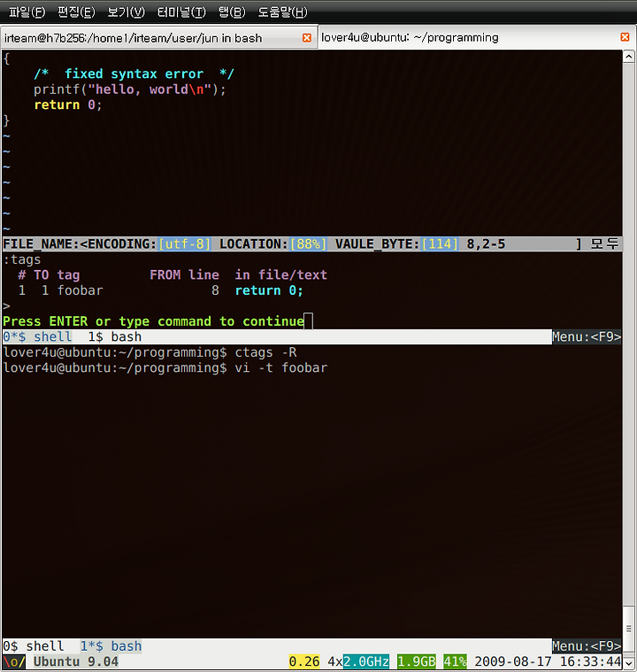Click the 16:33:44 clock
Image resolution: width=637 pixels, height=672 pixels.
[x=590, y=661]
